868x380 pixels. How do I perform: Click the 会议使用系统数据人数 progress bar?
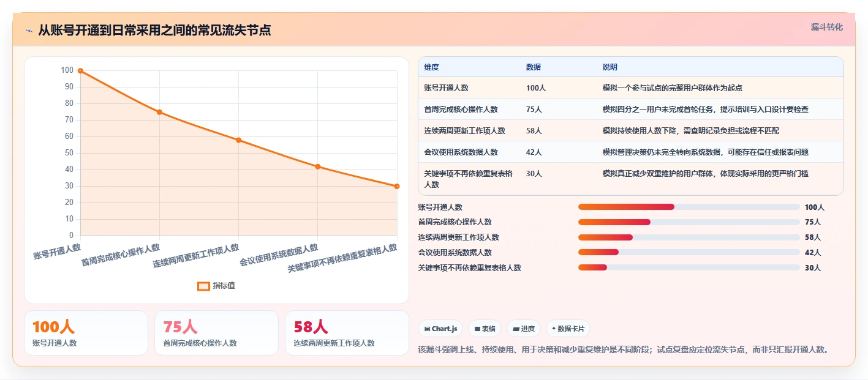[689, 252]
